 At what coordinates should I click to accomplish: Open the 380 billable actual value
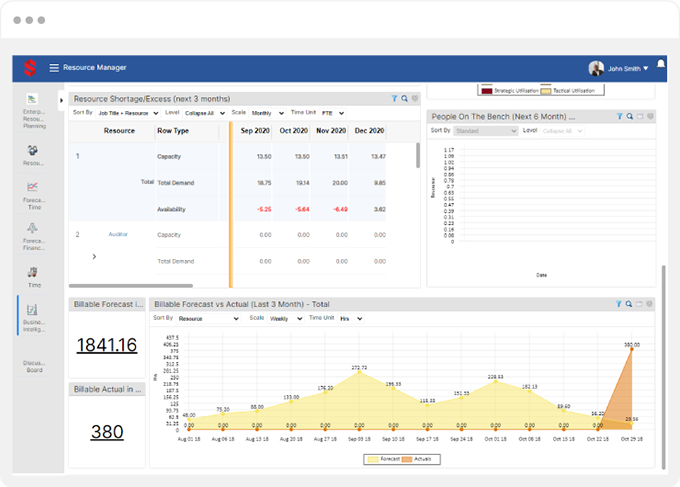click(107, 432)
